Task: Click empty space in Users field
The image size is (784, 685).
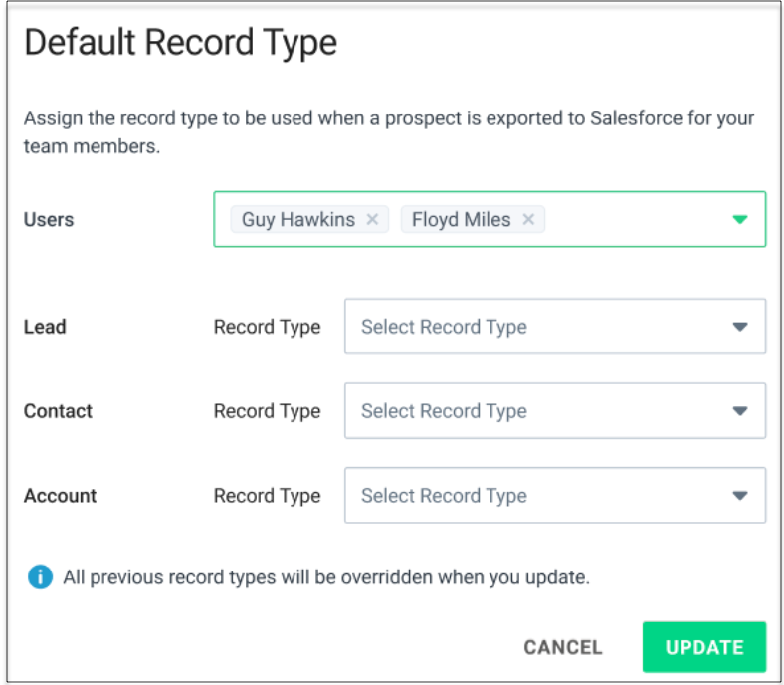Action: click(637, 220)
